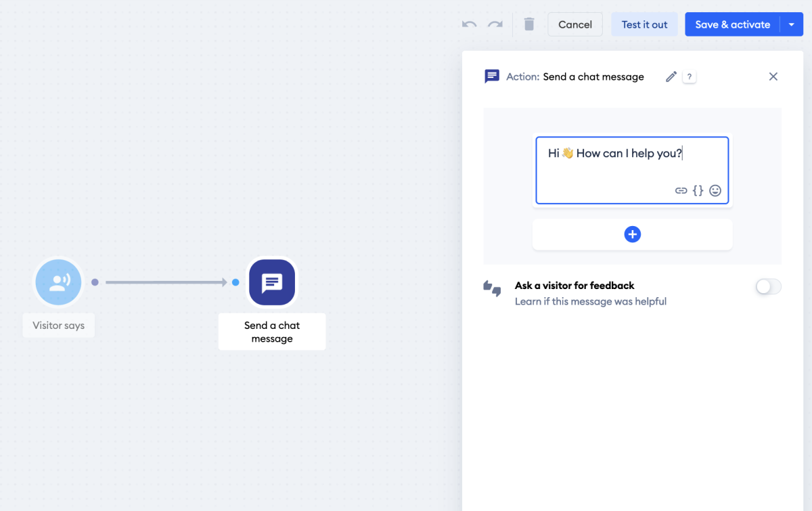The height and width of the screenshot is (511, 812).
Task: Open help via the question mark icon
Action: point(689,76)
